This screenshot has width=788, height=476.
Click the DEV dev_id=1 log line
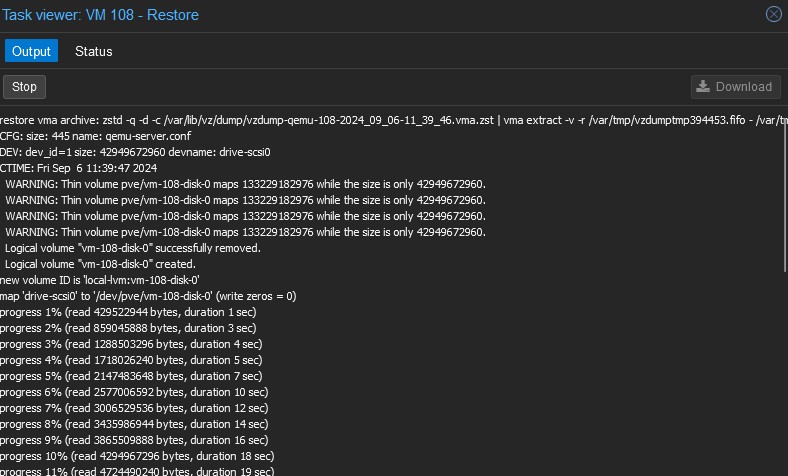pos(135,152)
